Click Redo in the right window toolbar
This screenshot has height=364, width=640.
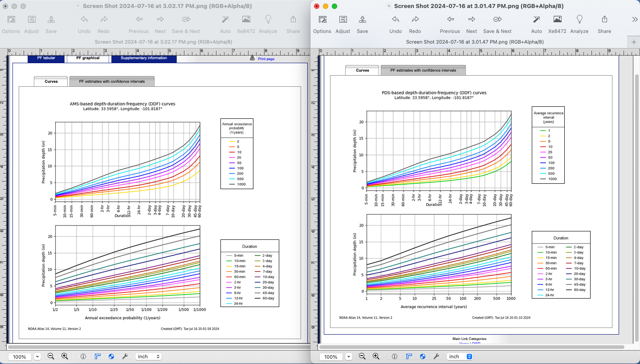point(415,24)
